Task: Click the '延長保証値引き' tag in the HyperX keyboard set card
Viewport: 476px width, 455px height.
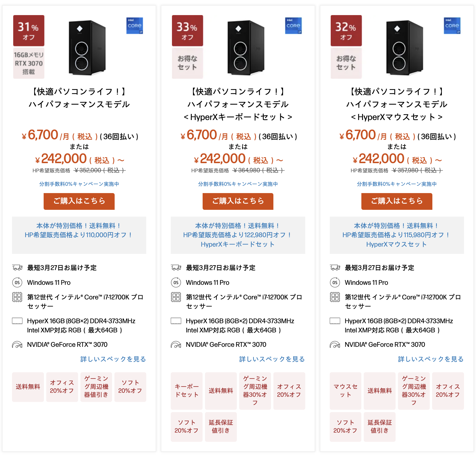Action: (221, 427)
